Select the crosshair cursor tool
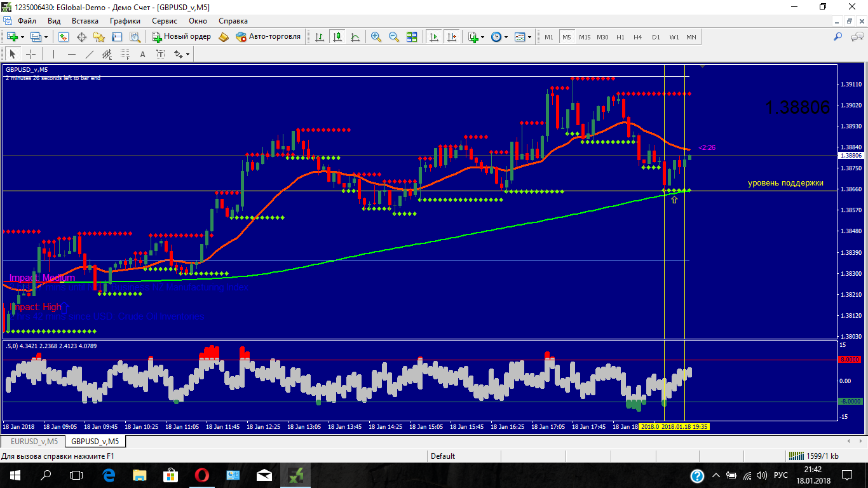 [31, 55]
